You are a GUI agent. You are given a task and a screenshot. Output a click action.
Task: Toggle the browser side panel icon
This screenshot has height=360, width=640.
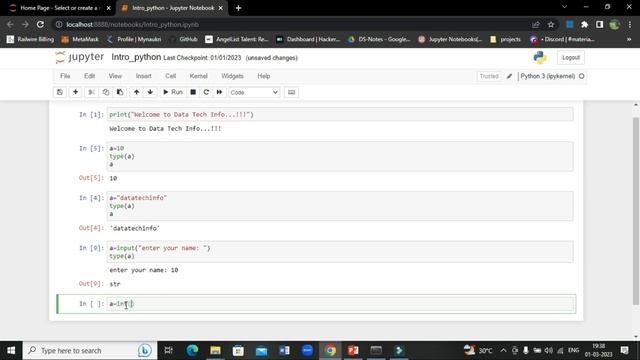coord(599,24)
